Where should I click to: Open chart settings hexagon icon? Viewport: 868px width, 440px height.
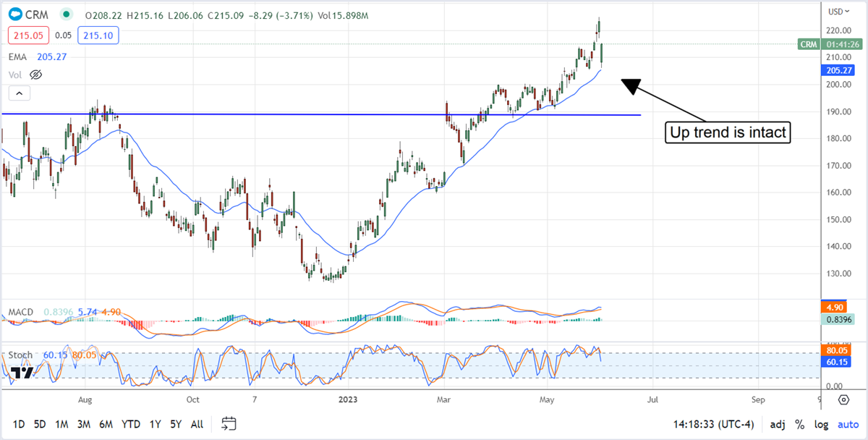click(843, 399)
